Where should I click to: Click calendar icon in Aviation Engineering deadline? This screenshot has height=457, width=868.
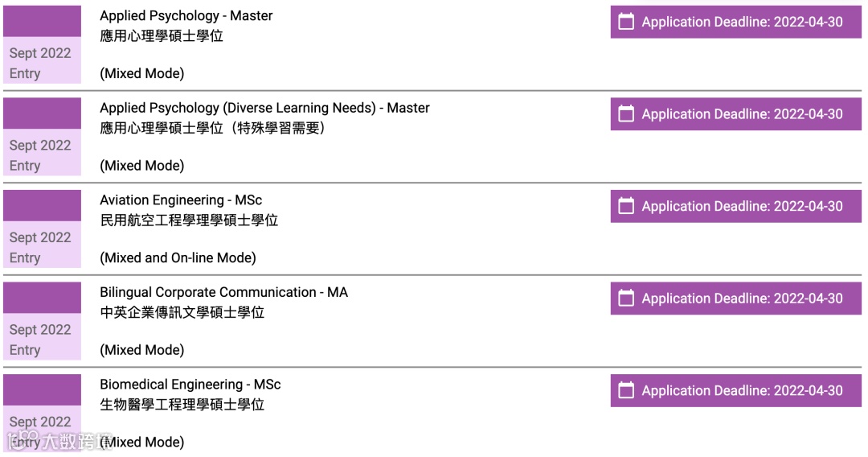626,206
